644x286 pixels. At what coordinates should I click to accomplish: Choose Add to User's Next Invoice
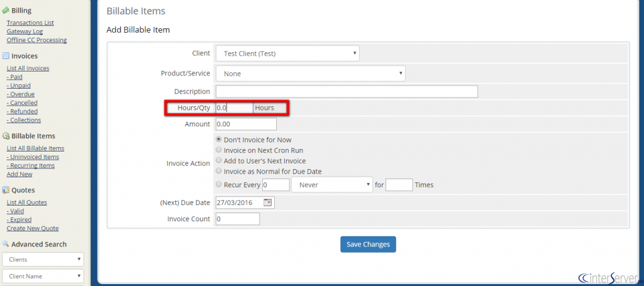click(x=218, y=160)
